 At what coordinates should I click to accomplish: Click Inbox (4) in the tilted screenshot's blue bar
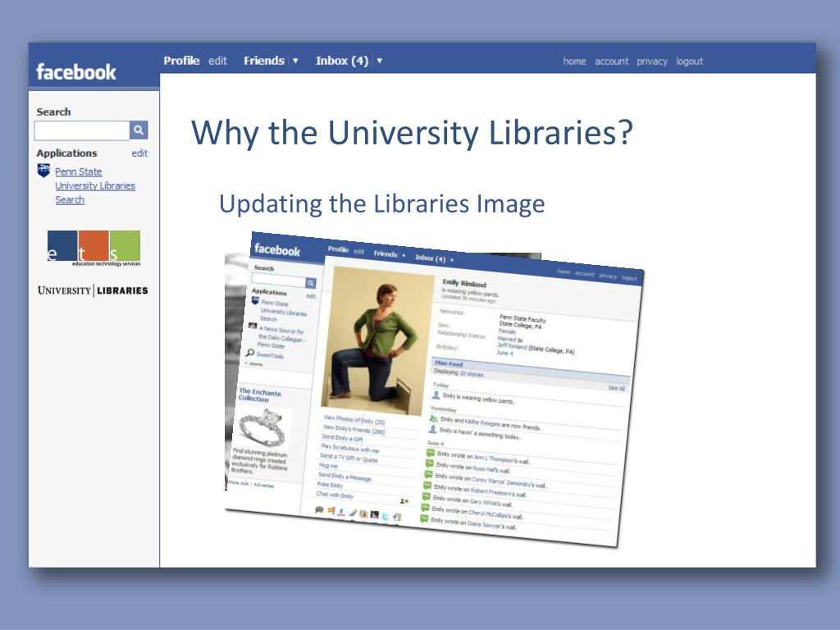[x=430, y=258]
